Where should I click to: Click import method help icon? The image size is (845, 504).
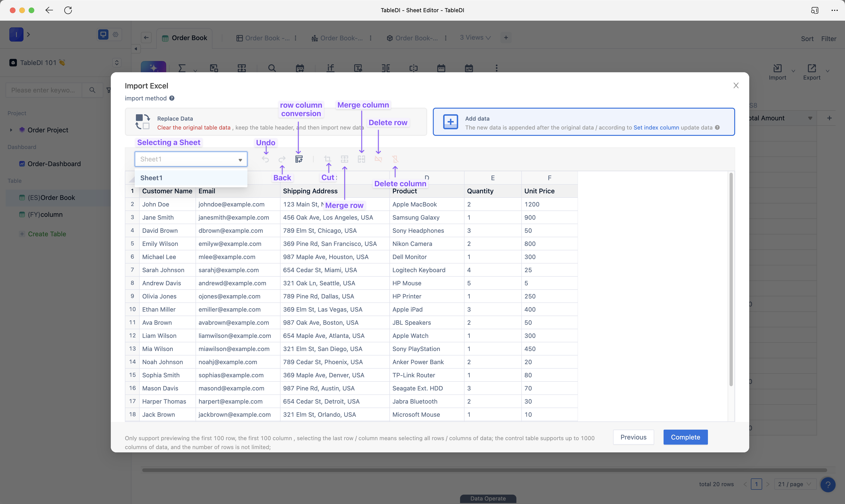pos(172,98)
